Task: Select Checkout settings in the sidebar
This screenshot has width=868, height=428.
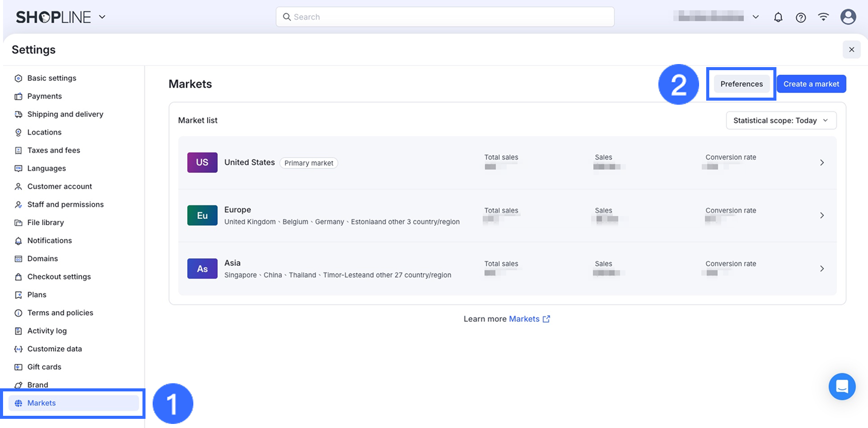Action: [59, 277]
